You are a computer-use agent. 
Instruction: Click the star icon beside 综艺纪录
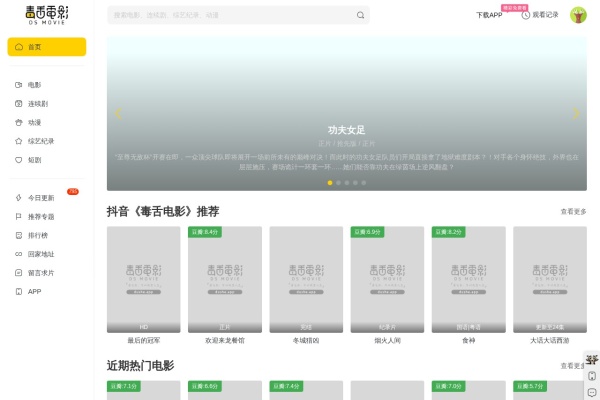18,141
